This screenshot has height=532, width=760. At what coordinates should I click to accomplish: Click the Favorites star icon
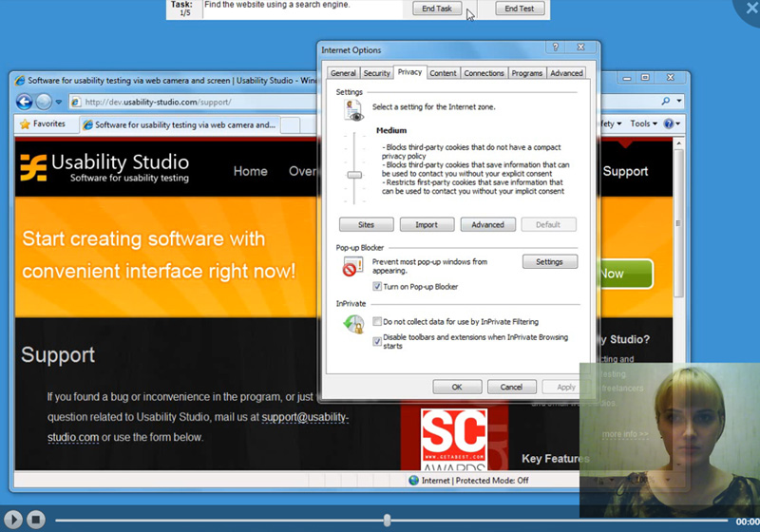[x=25, y=124]
